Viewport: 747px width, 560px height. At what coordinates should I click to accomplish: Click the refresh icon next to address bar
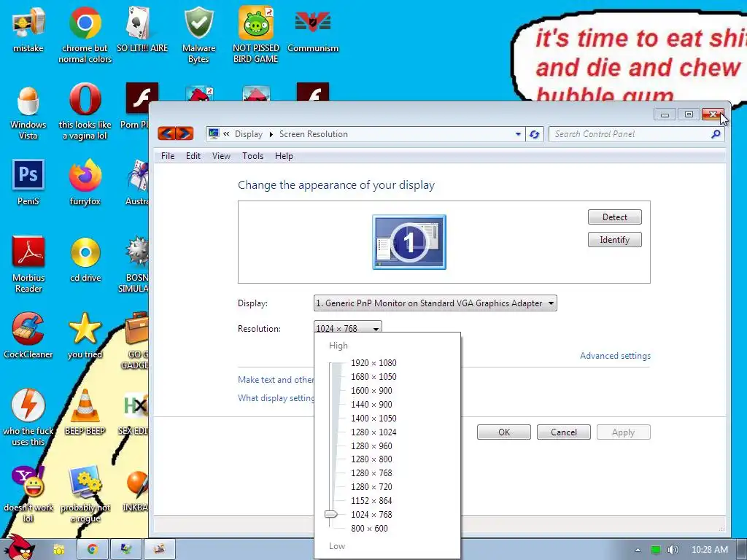(534, 134)
